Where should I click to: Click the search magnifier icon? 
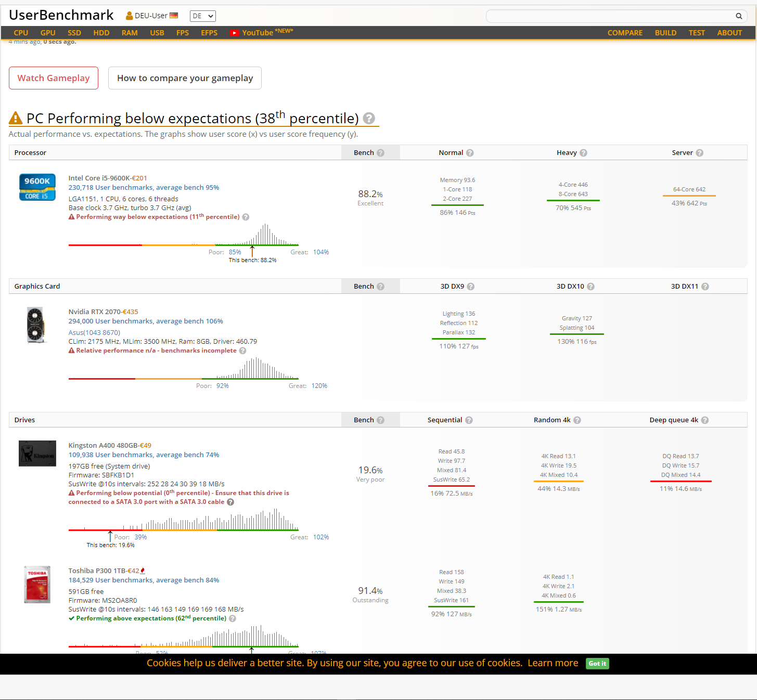point(739,16)
